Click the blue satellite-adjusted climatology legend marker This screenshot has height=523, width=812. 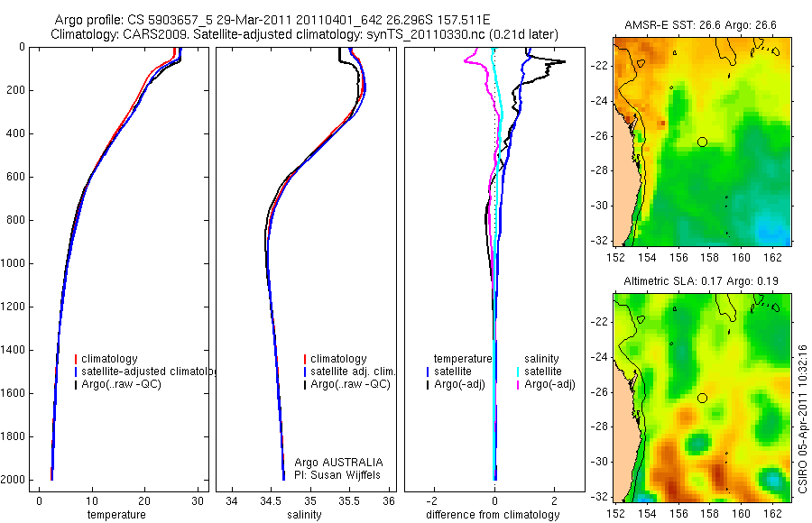pyautogui.click(x=76, y=372)
